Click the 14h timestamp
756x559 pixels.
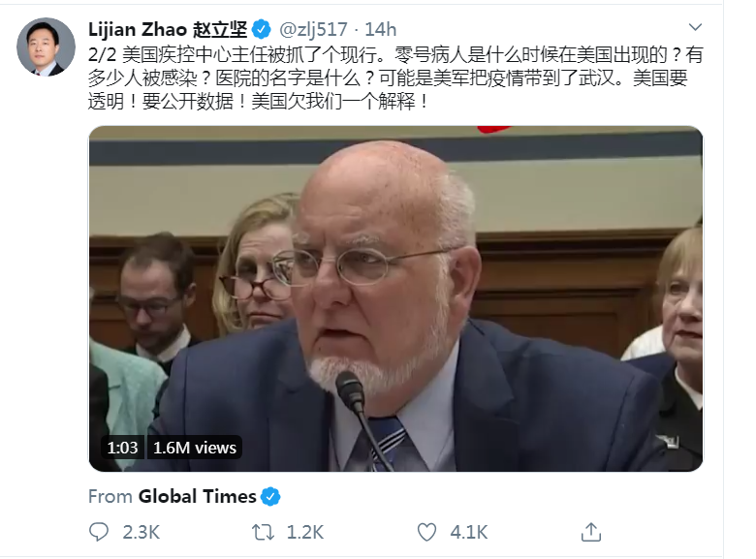click(x=380, y=30)
